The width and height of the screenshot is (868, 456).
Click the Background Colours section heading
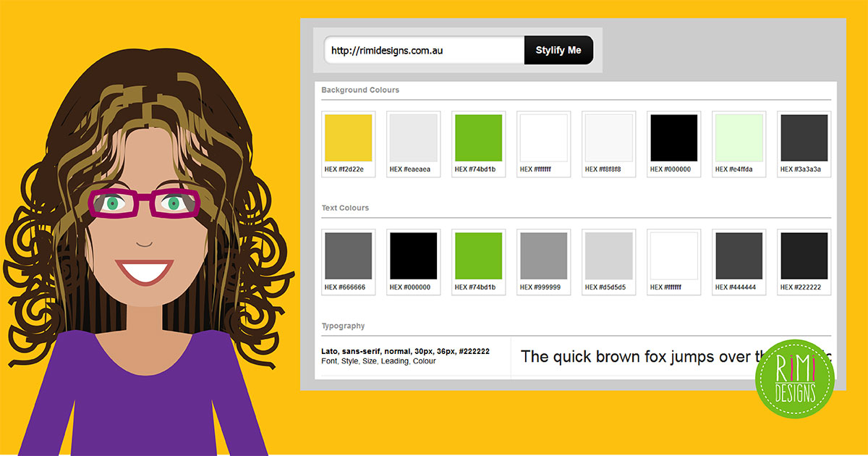(360, 90)
